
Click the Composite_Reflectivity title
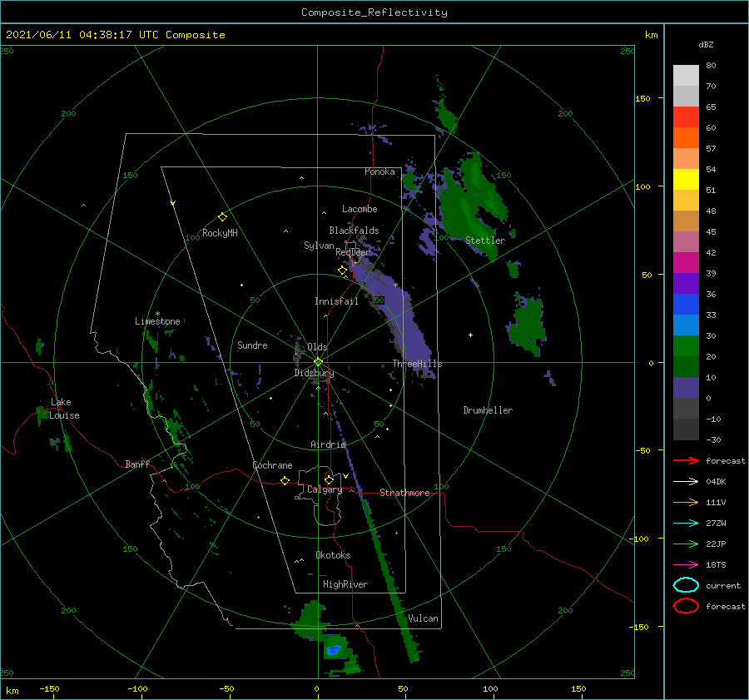(374, 12)
